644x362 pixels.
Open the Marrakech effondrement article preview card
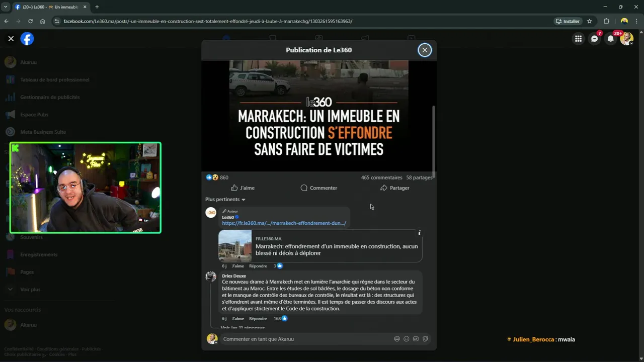click(320, 246)
